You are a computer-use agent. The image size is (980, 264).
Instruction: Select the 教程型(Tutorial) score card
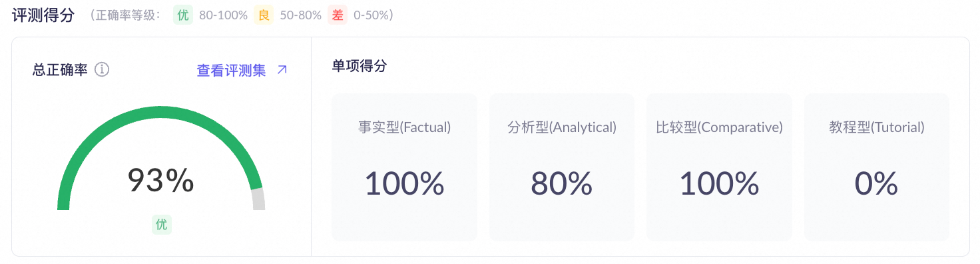pyautogui.click(x=876, y=167)
